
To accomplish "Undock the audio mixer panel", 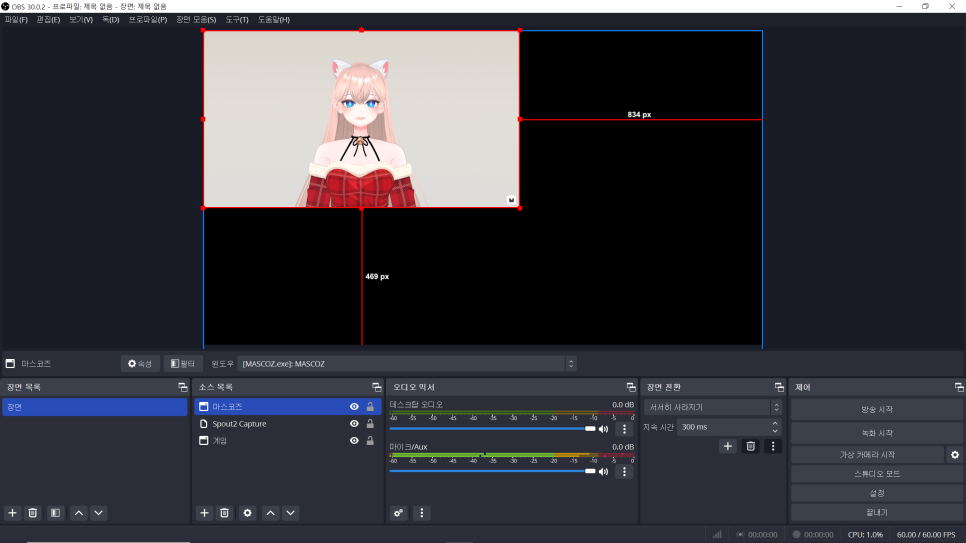I will coord(631,387).
